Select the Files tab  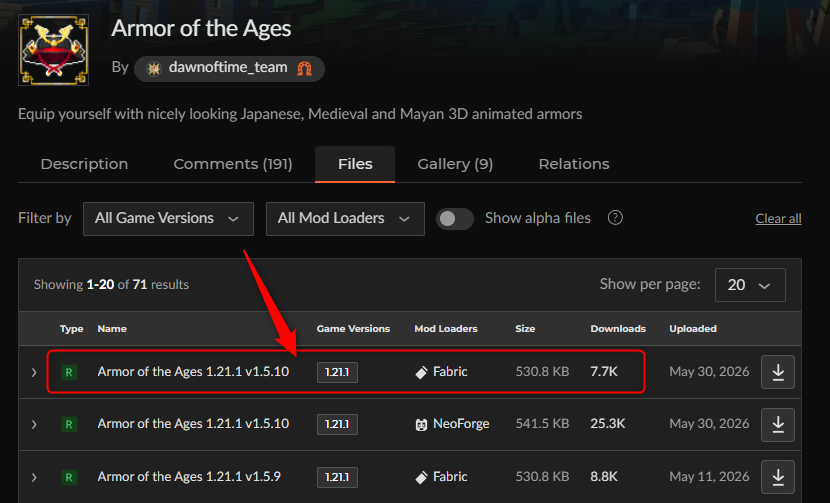pos(355,164)
